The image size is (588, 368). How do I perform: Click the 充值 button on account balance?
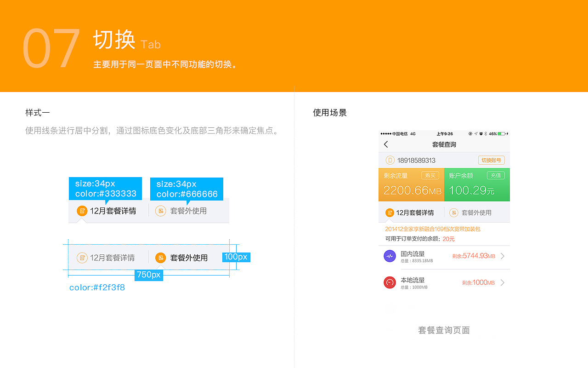[x=495, y=175]
